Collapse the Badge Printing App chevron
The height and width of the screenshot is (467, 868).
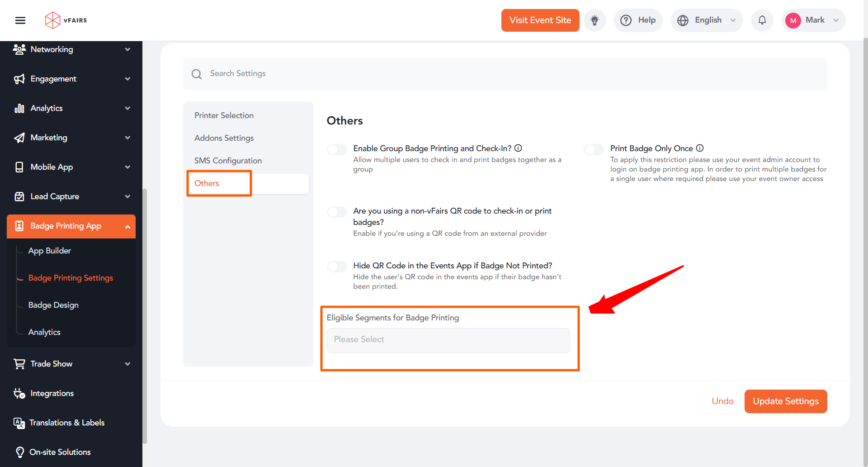click(127, 227)
